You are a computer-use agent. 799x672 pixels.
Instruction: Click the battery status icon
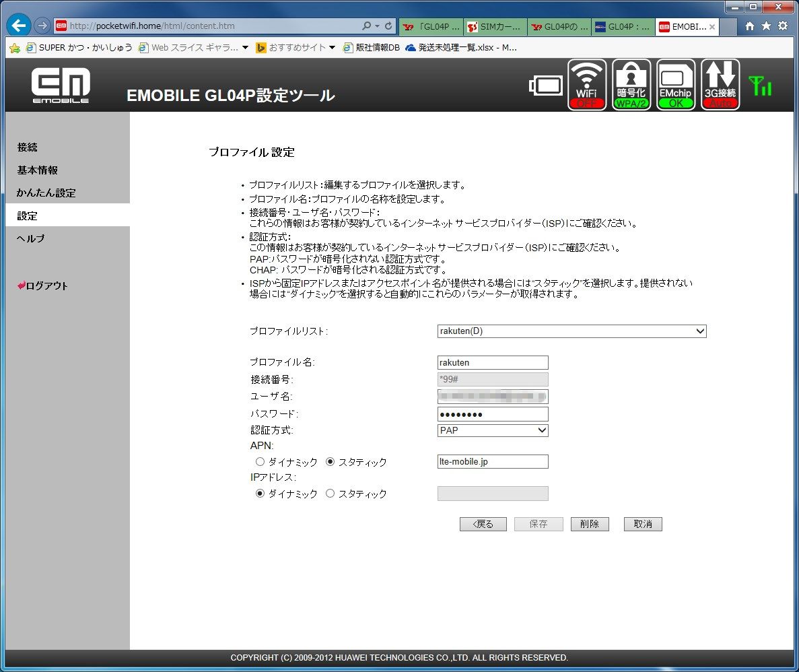click(x=546, y=85)
